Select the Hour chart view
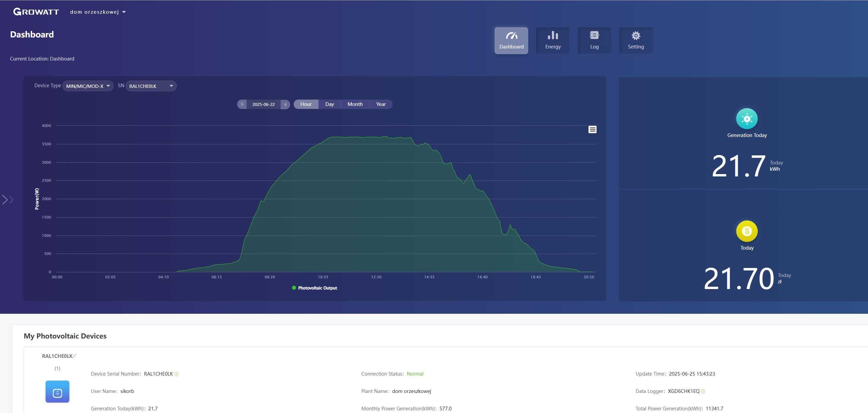This screenshot has width=868, height=413. point(306,105)
